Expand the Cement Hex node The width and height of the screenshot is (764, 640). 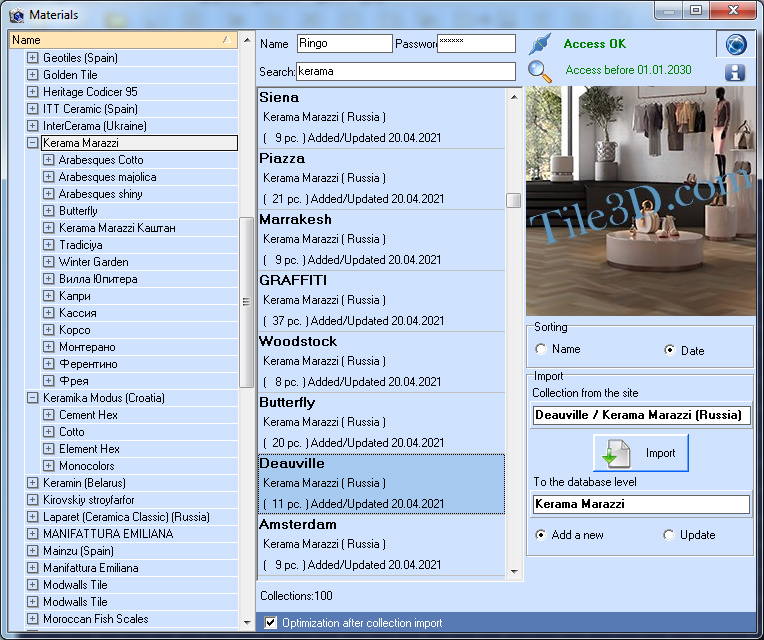click(x=48, y=415)
